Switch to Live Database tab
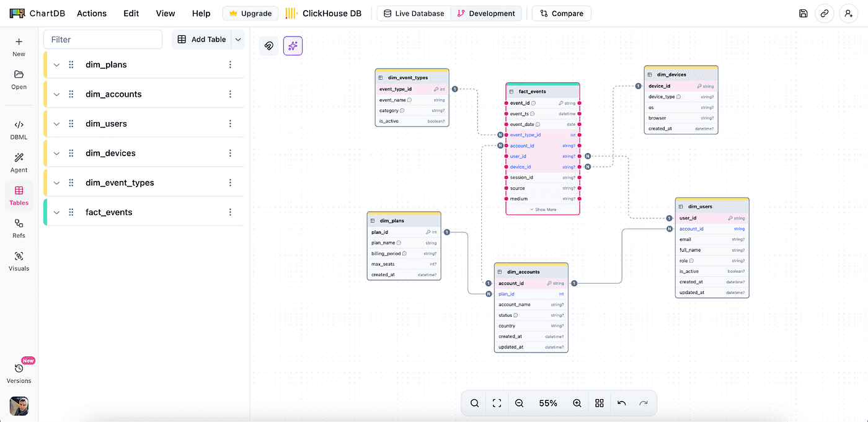The width and height of the screenshot is (868, 422). coord(414,13)
